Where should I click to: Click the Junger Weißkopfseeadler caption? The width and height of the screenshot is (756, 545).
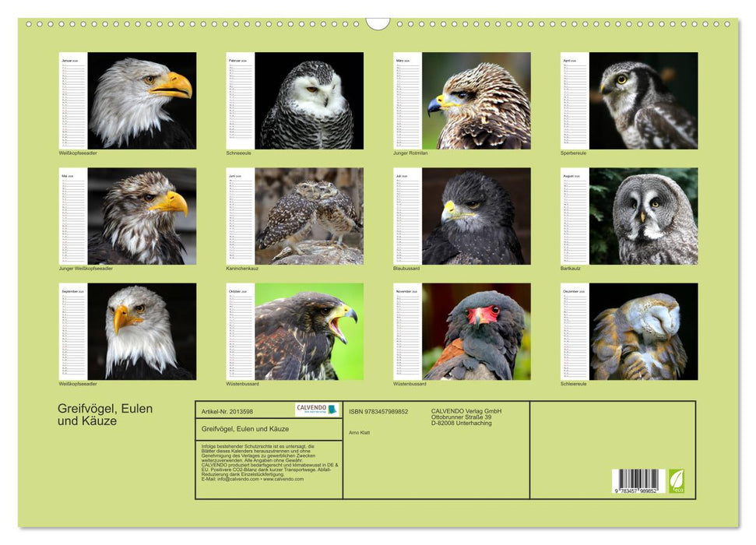click(86, 269)
